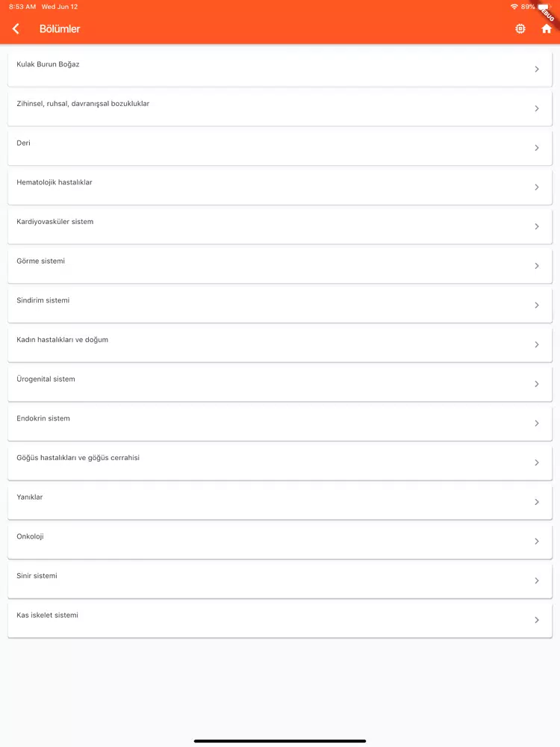Open Zihinsel, ruhsal, davranışsal bozukluklar
Screen dimensions: 560x747
tap(280, 108)
